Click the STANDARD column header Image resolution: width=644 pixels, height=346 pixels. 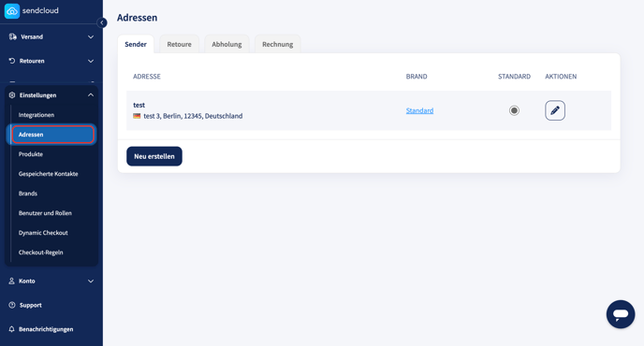coord(514,77)
